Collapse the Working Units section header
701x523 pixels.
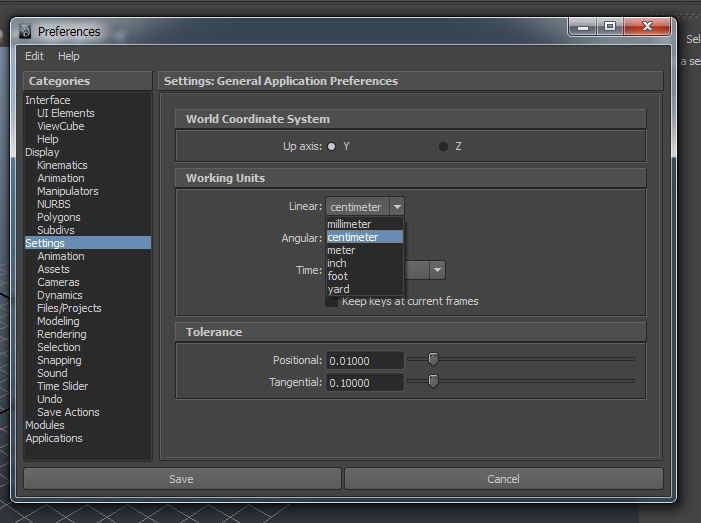coord(410,178)
